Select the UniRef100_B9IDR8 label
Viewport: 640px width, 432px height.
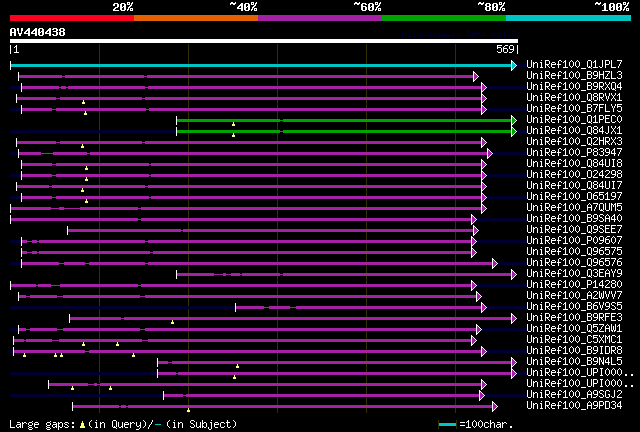[574, 350]
